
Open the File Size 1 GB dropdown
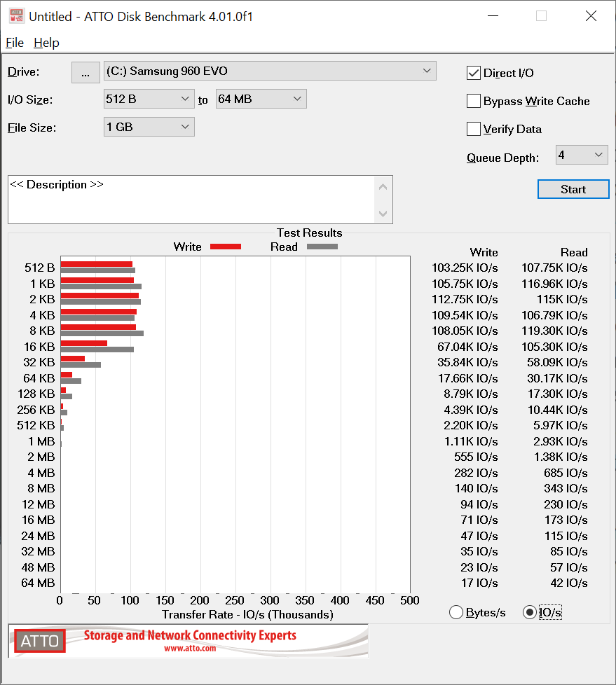[149, 127]
